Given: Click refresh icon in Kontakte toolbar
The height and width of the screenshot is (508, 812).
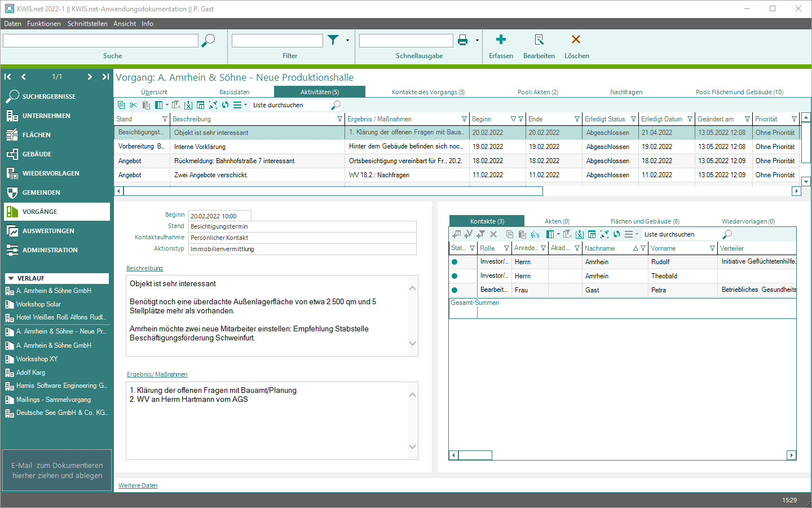Looking at the screenshot, I should 616,234.
